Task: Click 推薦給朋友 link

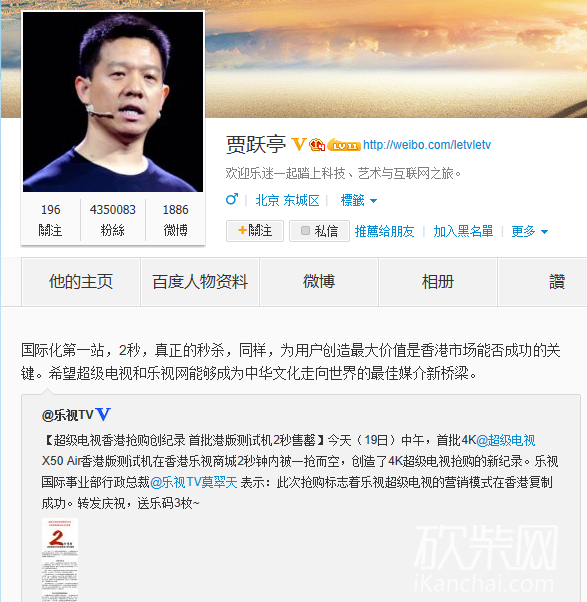Action: pos(384,231)
